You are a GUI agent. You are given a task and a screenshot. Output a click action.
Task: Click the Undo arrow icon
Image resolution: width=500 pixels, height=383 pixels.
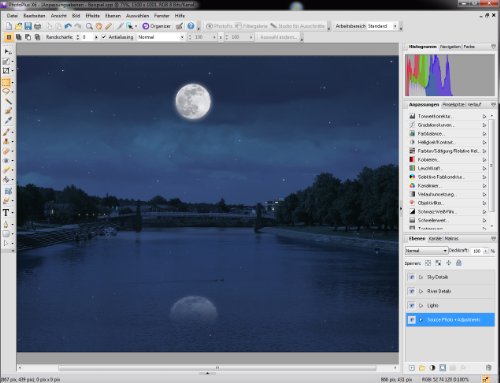click(x=68, y=26)
